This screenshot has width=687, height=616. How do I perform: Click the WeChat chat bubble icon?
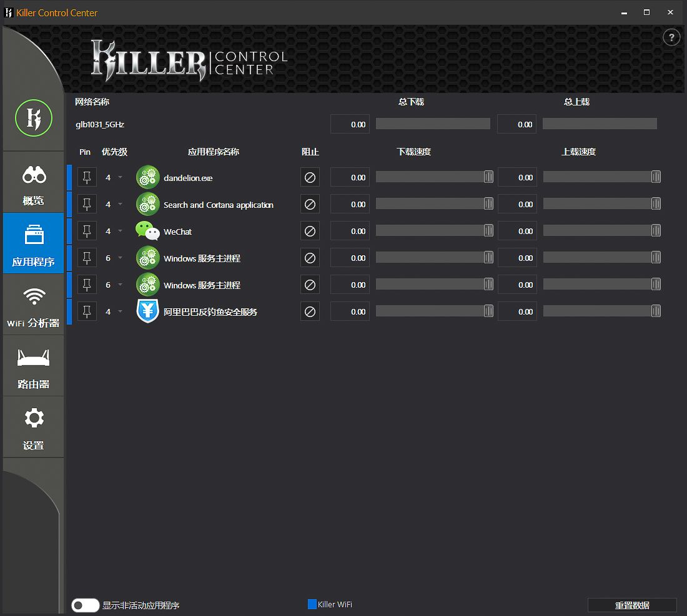[147, 231]
